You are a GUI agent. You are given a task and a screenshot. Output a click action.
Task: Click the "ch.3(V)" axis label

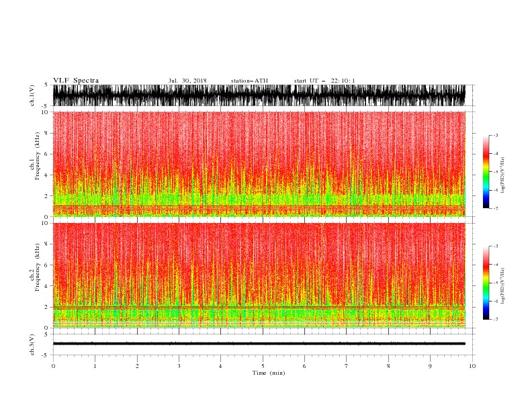coord(32,345)
